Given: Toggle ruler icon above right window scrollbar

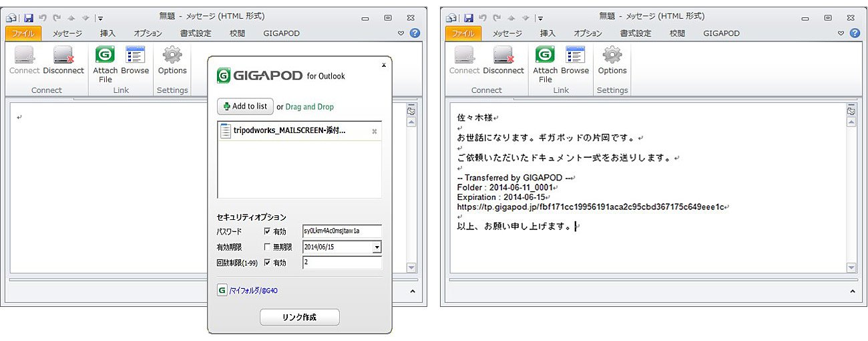Looking at the screenshot, I should pyautogui.click(x=851, y=112).
